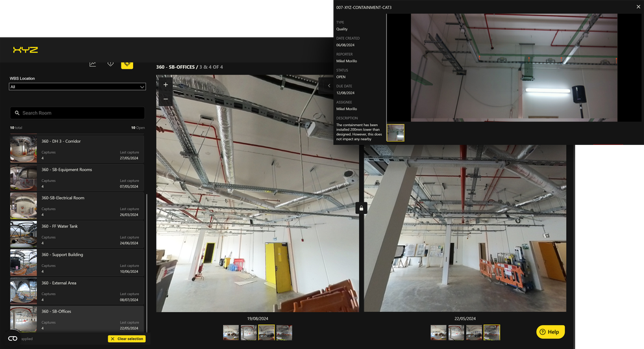Screen dimensions: 644x349
Task: Select the 360 - SB-Offices room
Action: click(x=77, y=319)
